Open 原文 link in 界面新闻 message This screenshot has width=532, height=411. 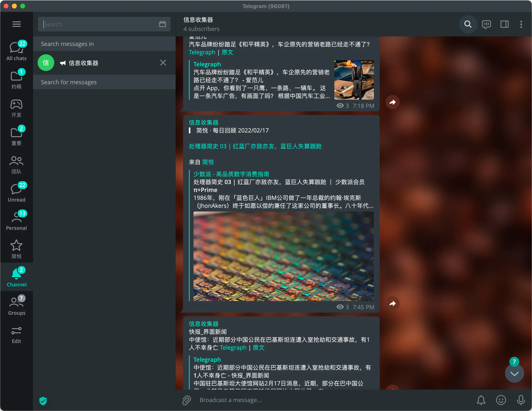tap(259, 348)
